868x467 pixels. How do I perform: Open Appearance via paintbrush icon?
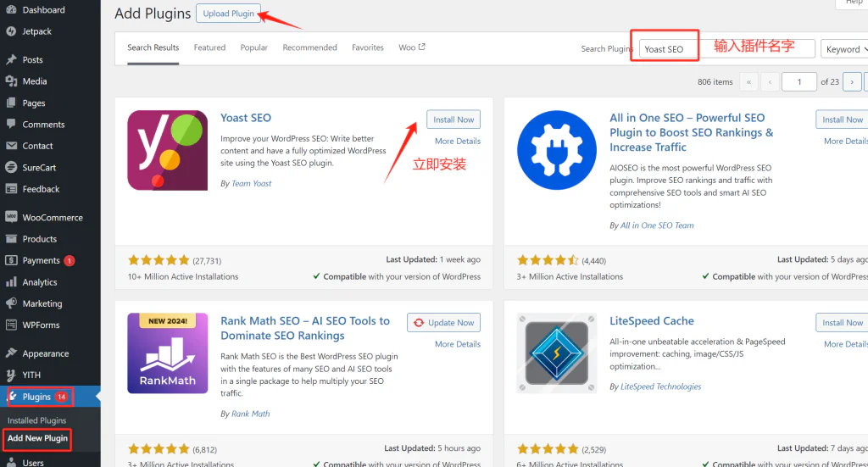[x=11, y=353]
